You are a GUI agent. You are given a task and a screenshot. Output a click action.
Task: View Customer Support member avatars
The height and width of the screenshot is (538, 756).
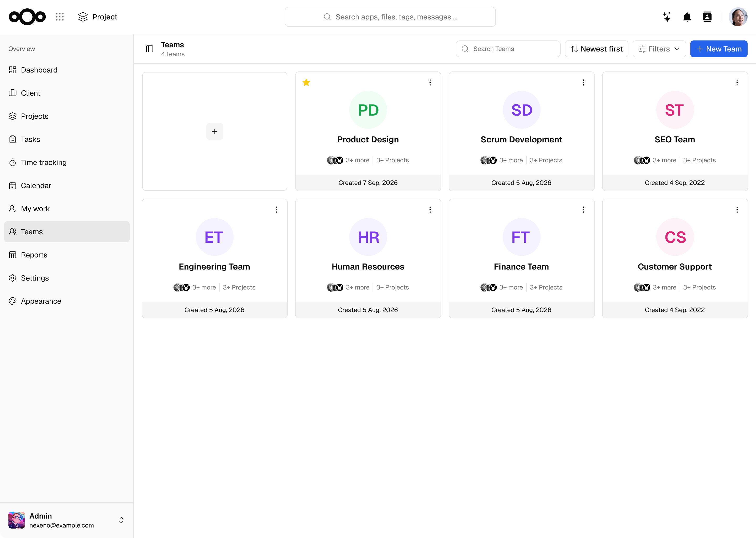(642, 288)
